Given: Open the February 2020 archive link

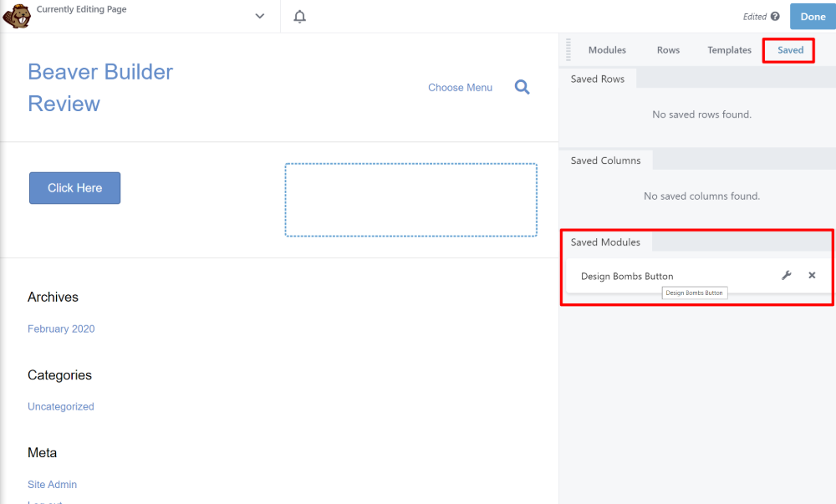Looking at the screenshot, I should [61, 328].
